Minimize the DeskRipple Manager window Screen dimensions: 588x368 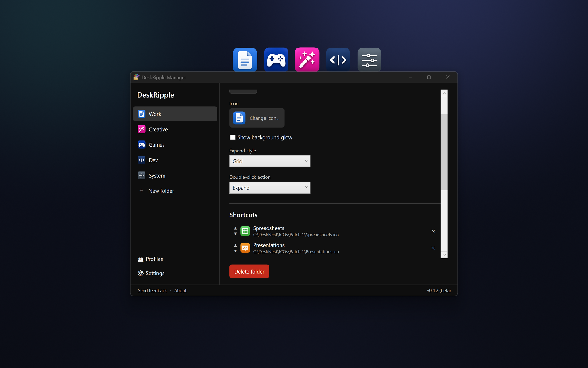tap(410, 77)
